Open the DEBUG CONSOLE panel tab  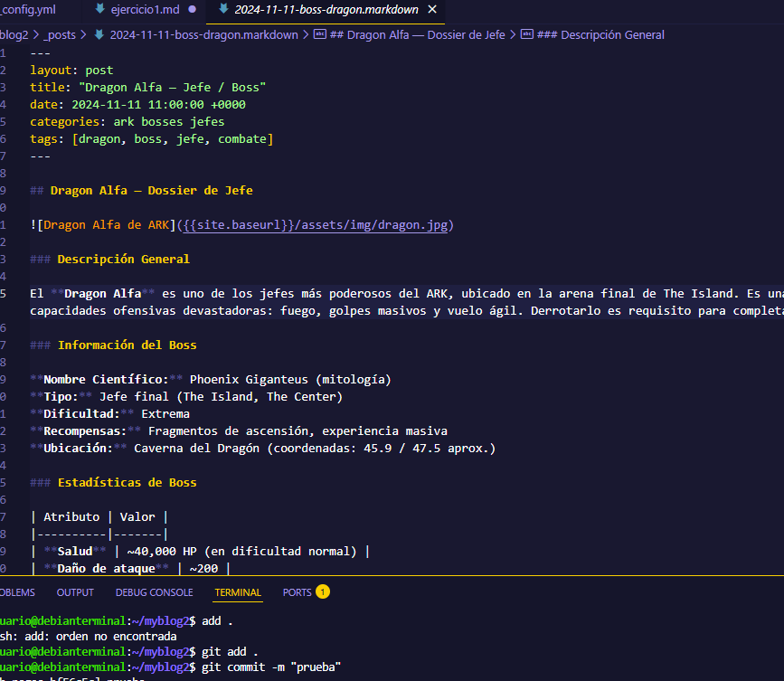tap(154, 593)
